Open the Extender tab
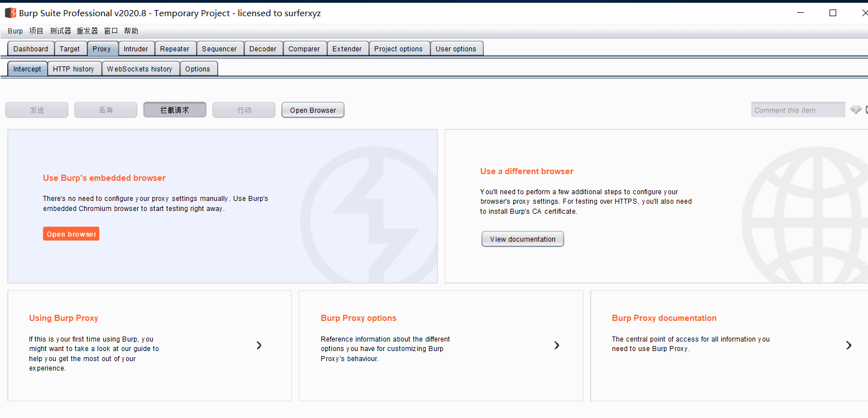Viewport: 868px width, 418px height. (x=347, y=49)
